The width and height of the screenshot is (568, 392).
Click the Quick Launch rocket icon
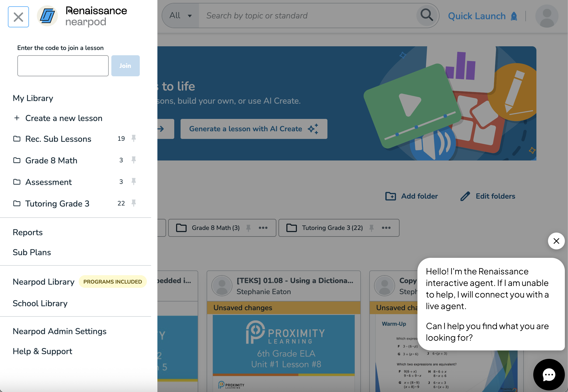click(x=514, y=16)
